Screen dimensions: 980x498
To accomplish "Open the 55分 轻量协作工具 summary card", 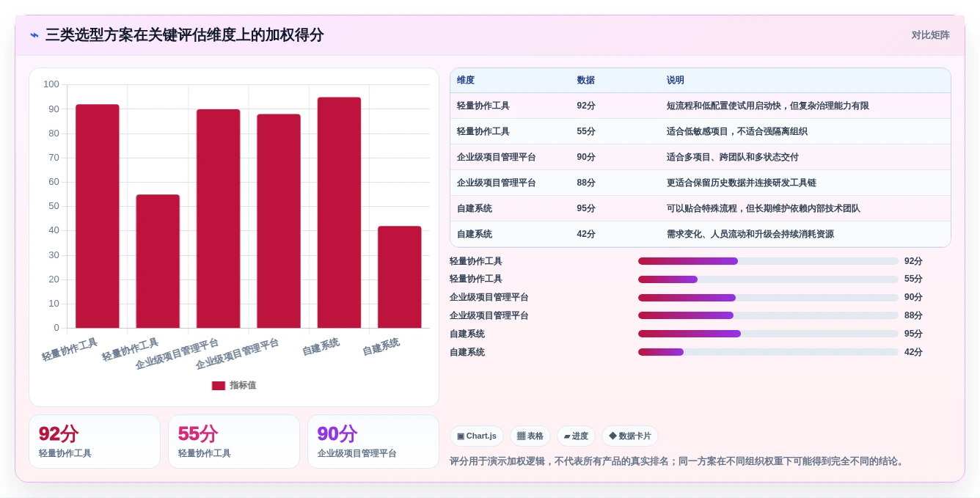I will pos(234,442).
